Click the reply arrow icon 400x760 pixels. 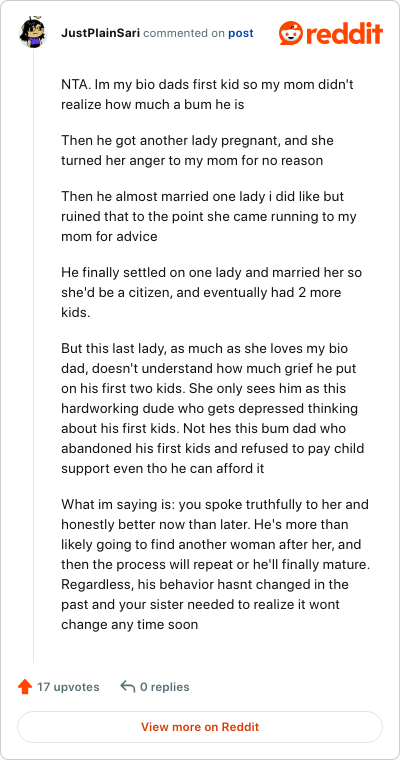(128, 686)
